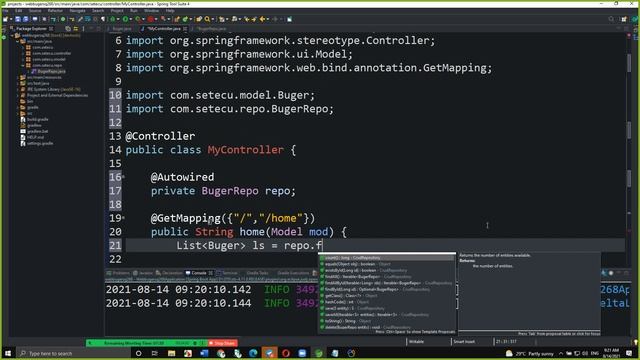This screenshot has width=640, height=360.
Task: Open File Explorer from the taskbar
Action: (x=171, y=353)
